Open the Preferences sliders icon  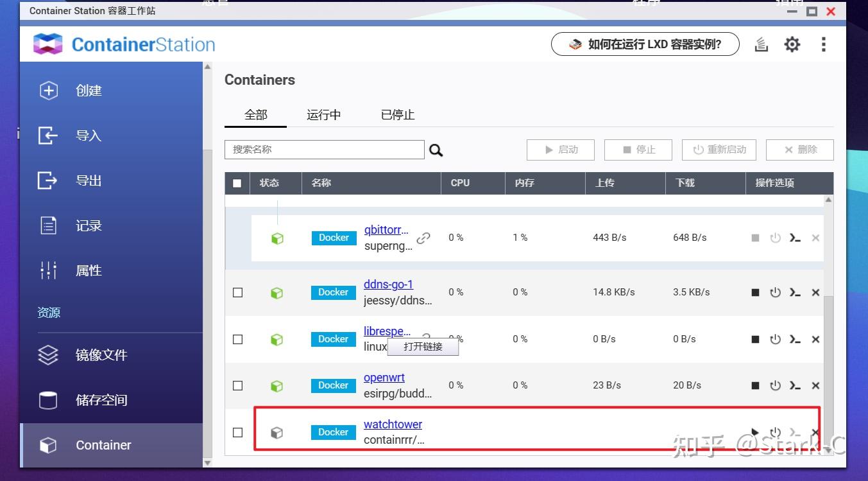coord(49,270)
